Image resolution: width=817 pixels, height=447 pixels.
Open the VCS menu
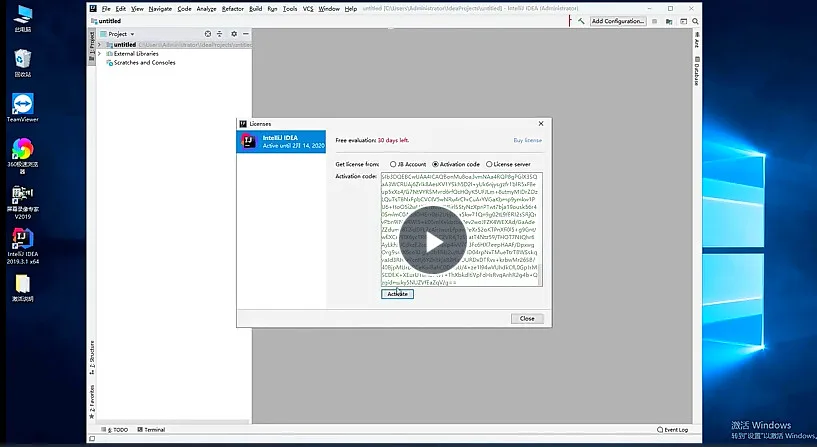(308, 9)
